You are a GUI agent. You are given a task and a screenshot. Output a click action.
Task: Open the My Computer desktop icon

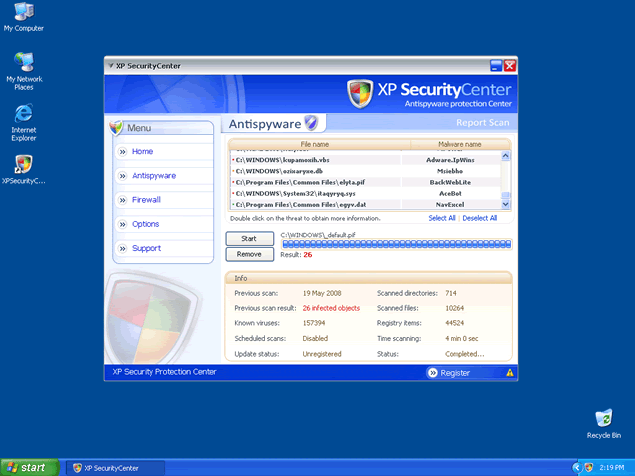23,13
